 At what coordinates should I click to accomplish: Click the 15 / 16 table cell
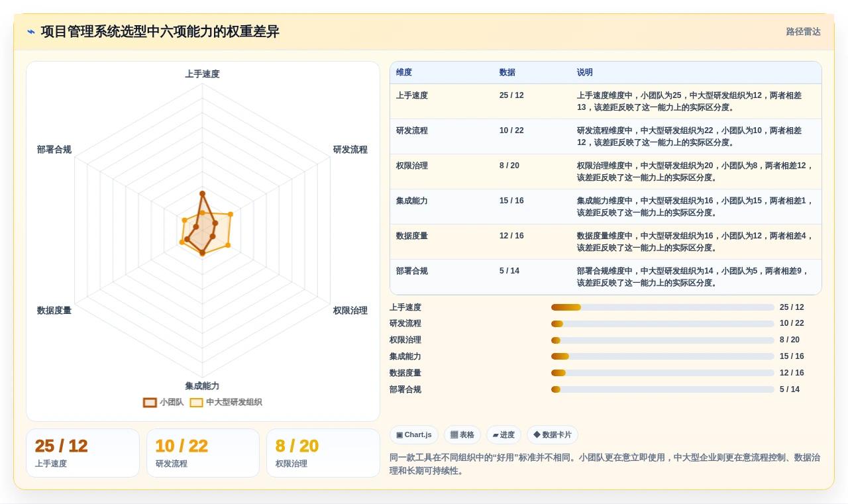[511, 201]
